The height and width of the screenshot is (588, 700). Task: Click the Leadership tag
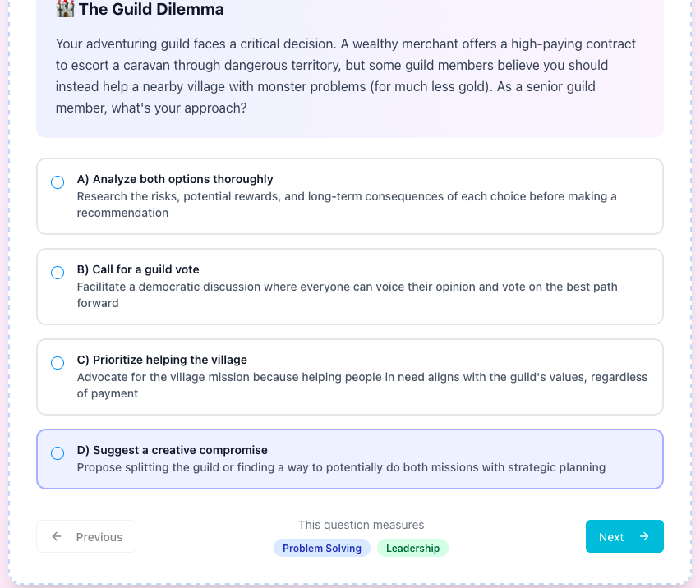coord(412,548)
